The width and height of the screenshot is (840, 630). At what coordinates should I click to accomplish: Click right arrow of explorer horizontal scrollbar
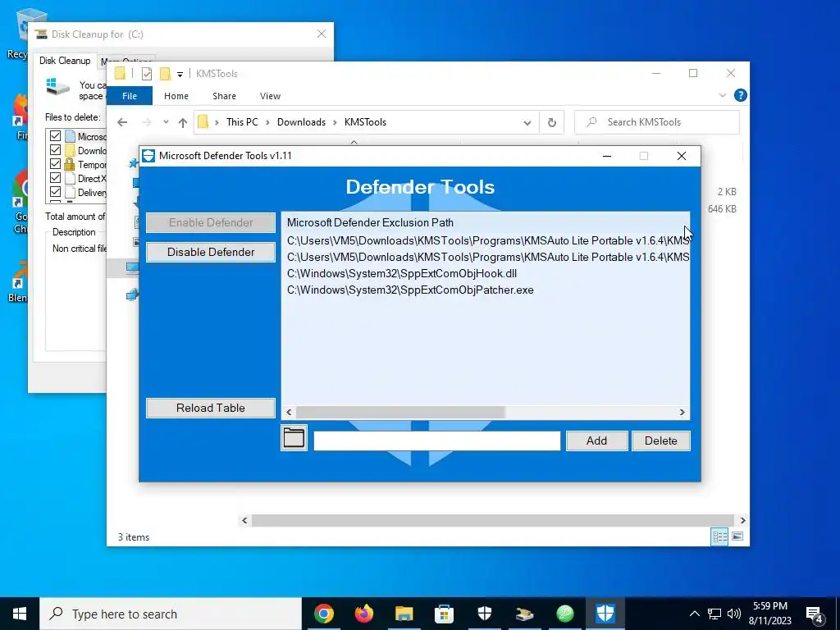[x=742, y=520]
